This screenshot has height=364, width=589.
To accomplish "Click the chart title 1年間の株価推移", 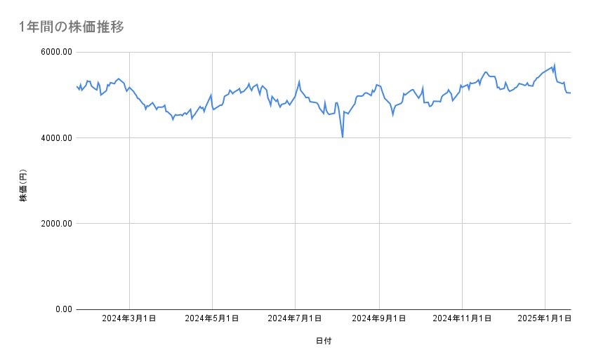I will click(x=72, y=27).
